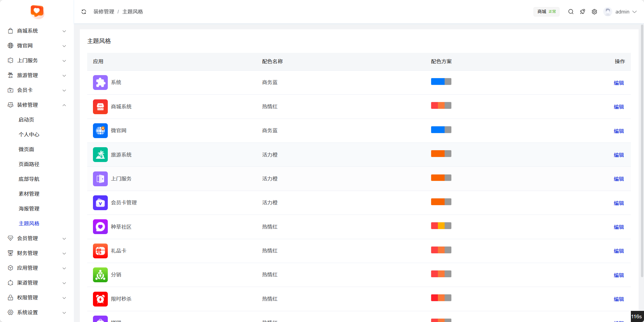Image resolution: width=644 pixels, height=322 pixels.
Task: Expand the 微官网 menu chevron
Action: tap(64, 46)
